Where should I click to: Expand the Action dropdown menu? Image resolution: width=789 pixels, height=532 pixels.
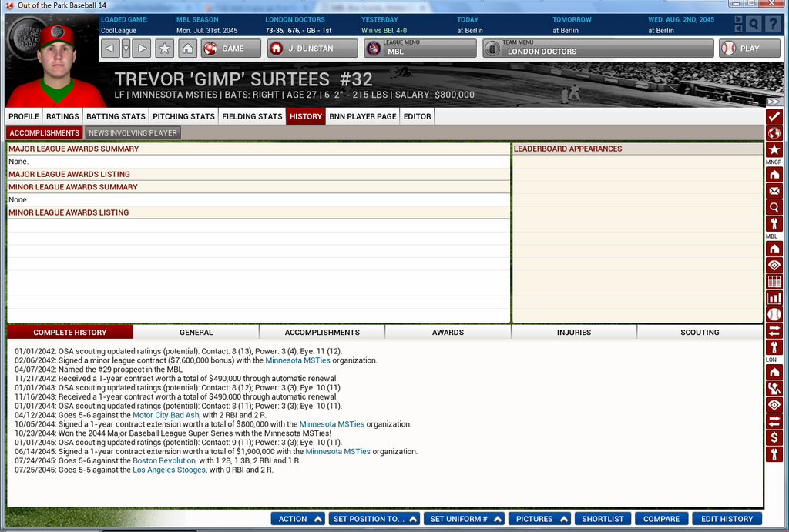298,519
